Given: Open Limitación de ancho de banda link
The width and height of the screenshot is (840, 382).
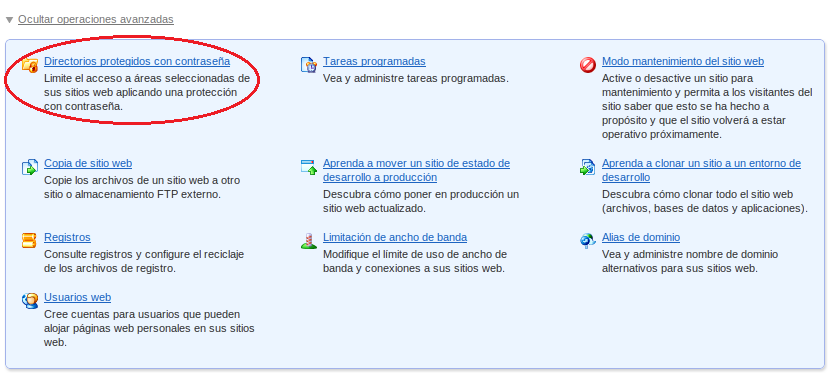Looking at the screenshot, I should [395, 237].
